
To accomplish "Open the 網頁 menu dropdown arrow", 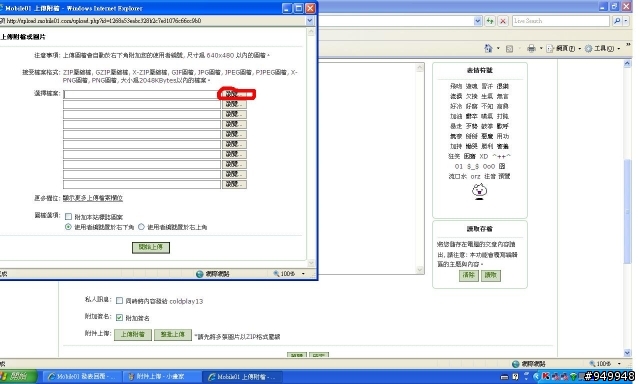I will tap(580, 49).
